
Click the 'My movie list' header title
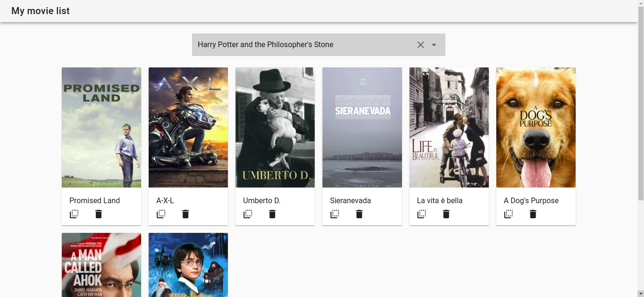[41, 11]
